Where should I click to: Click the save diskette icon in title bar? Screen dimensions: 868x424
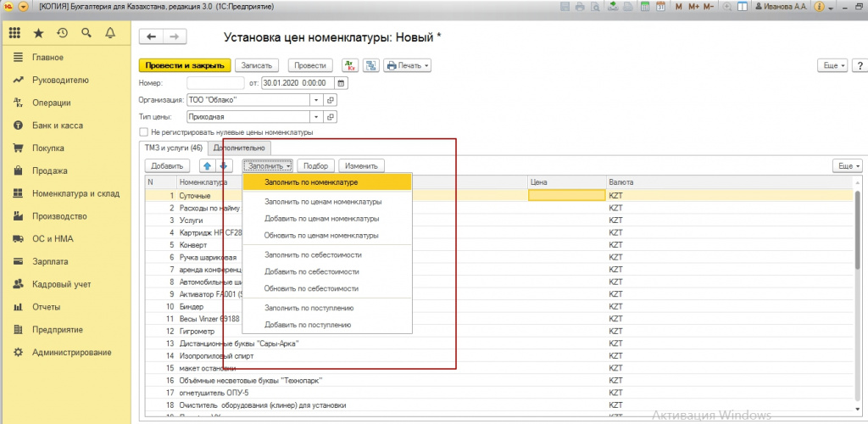point(565,7)
